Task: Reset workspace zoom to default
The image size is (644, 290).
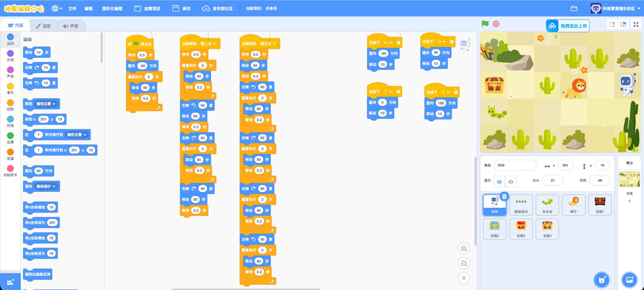Action: pos(464,278)
